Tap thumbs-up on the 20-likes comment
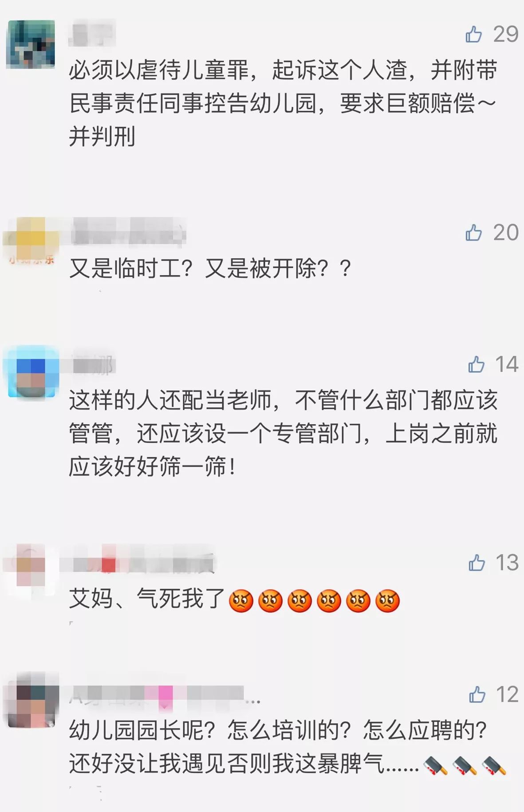 (473, 233)
